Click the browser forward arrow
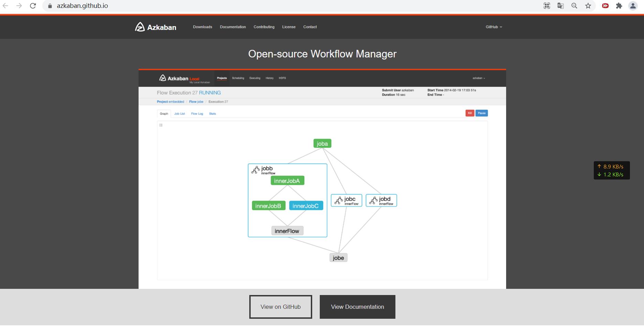 point(19,6)
